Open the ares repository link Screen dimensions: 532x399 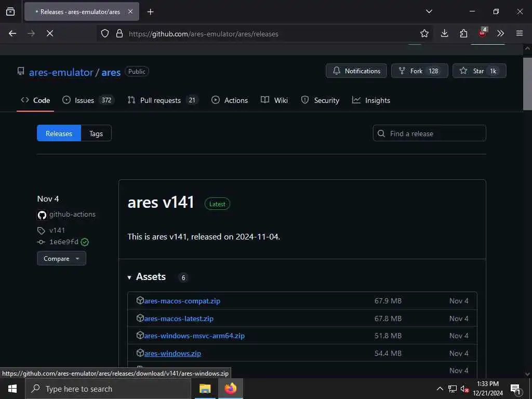coord(111,72)
